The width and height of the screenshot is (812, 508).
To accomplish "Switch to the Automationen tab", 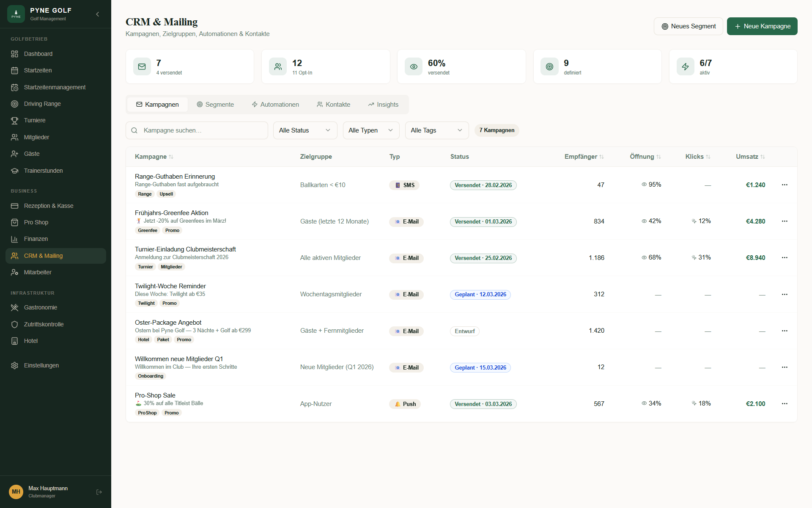I will [275, 105].
